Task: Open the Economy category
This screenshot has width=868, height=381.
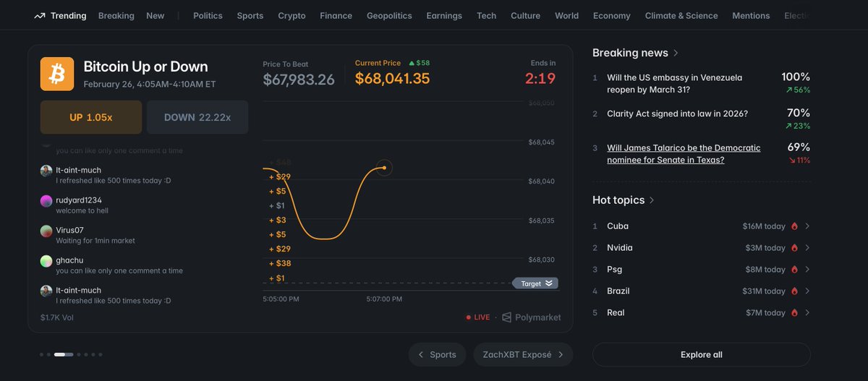Action: tap(611, 16)
